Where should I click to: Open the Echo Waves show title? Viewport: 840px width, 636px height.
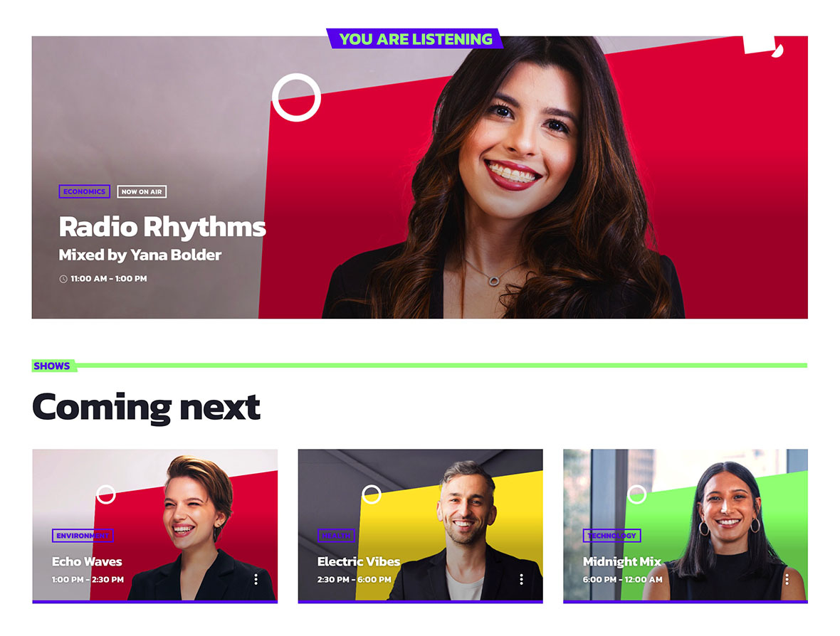click(x=87, y=561)
